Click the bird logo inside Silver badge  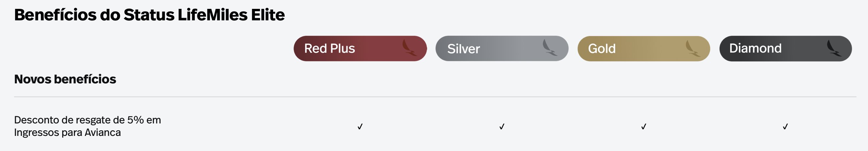click(550, 48)
